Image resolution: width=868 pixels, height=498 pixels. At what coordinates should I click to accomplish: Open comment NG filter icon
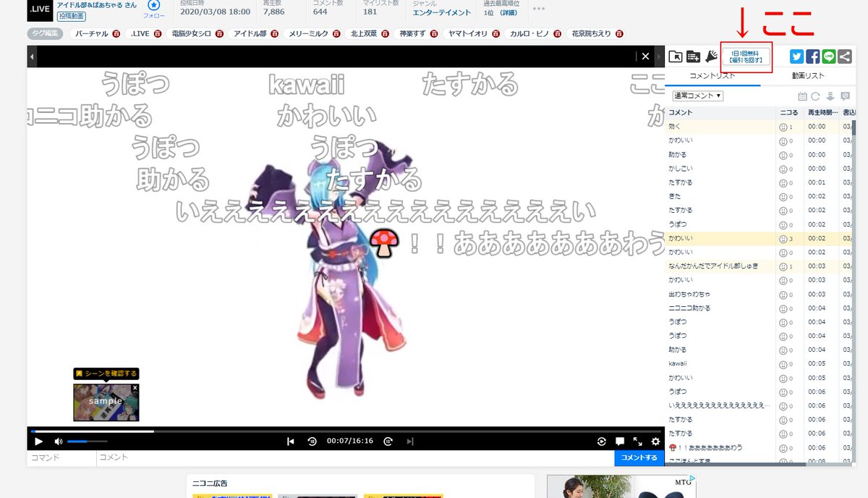coord(845,96)
